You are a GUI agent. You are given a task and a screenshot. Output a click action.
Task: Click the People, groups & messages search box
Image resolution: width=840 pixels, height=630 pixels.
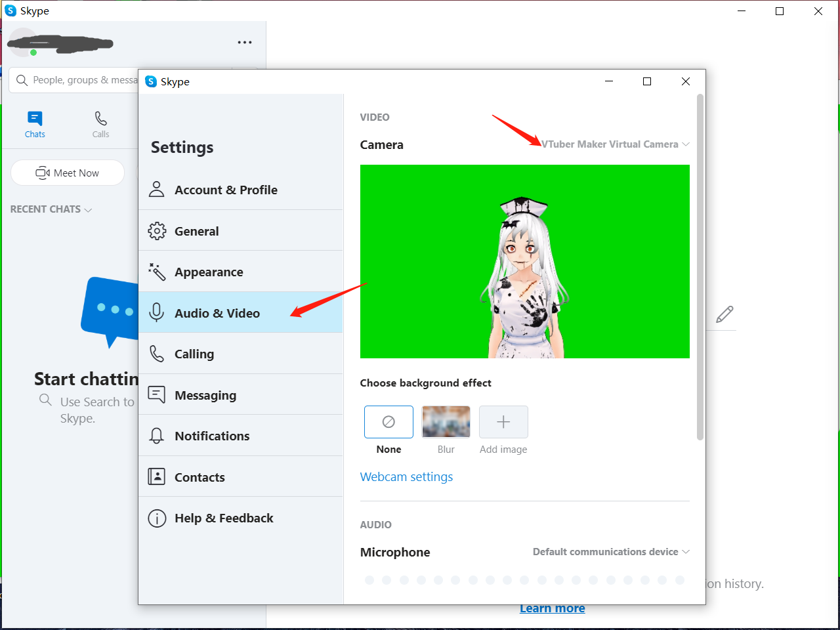point(73,80)
